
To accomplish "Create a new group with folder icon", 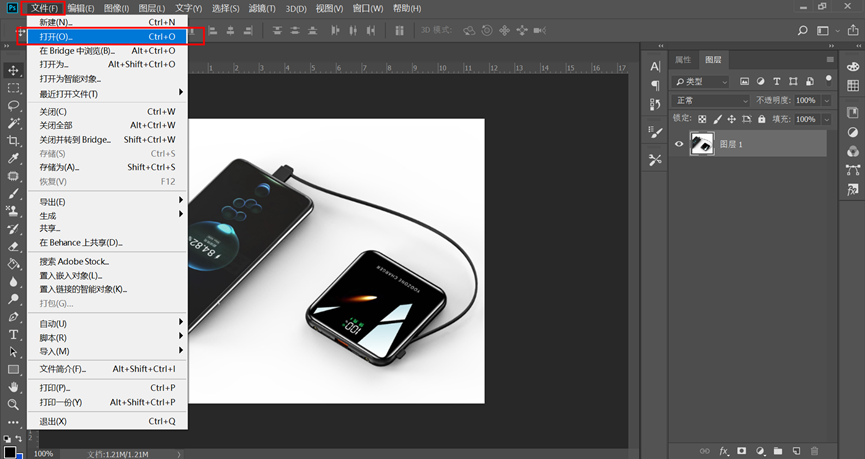I will tap(777, 451).
